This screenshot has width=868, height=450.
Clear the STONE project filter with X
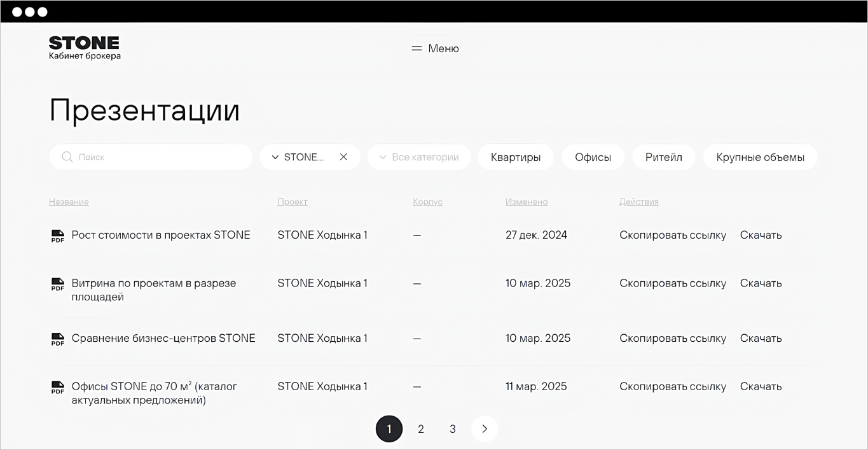coord(343,157)
